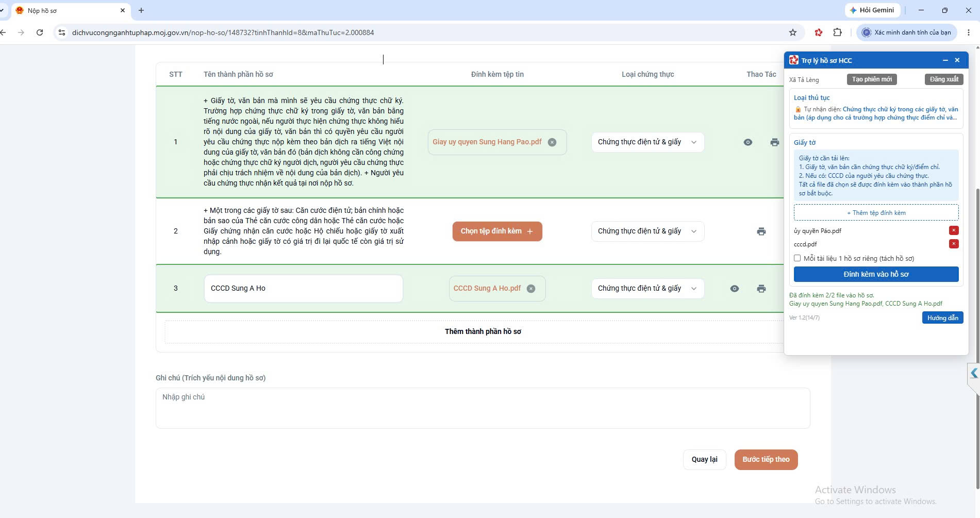Click Bước tiếp theo button
This screenshot has height=518, width=980.
pyautogui.click(x=766, y=459)
